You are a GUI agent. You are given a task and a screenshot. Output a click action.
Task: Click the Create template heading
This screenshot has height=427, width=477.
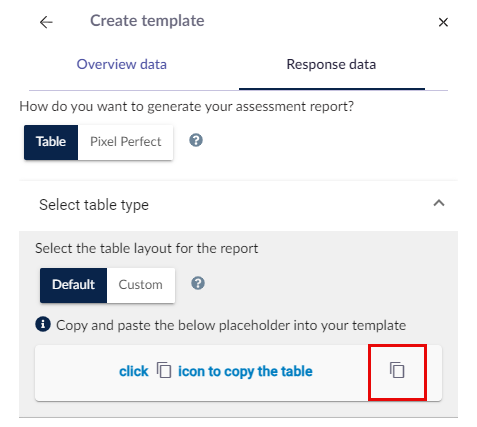pos(147,21)
